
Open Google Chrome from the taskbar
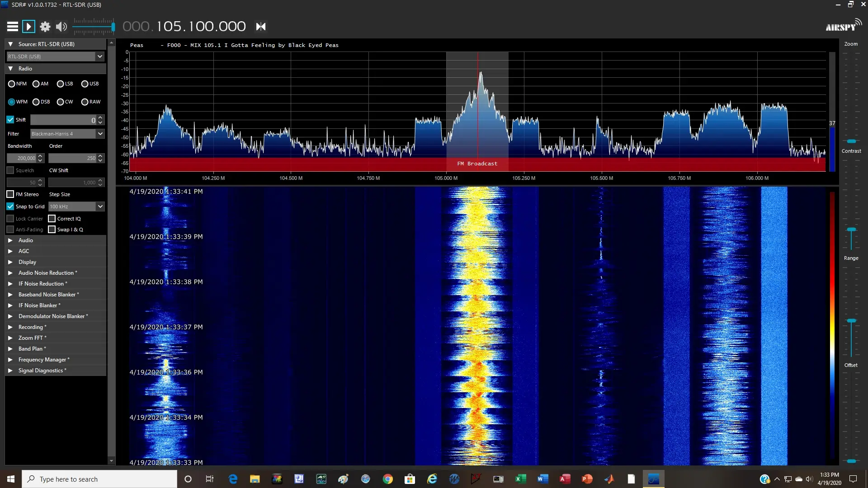(x=388, y=479)
